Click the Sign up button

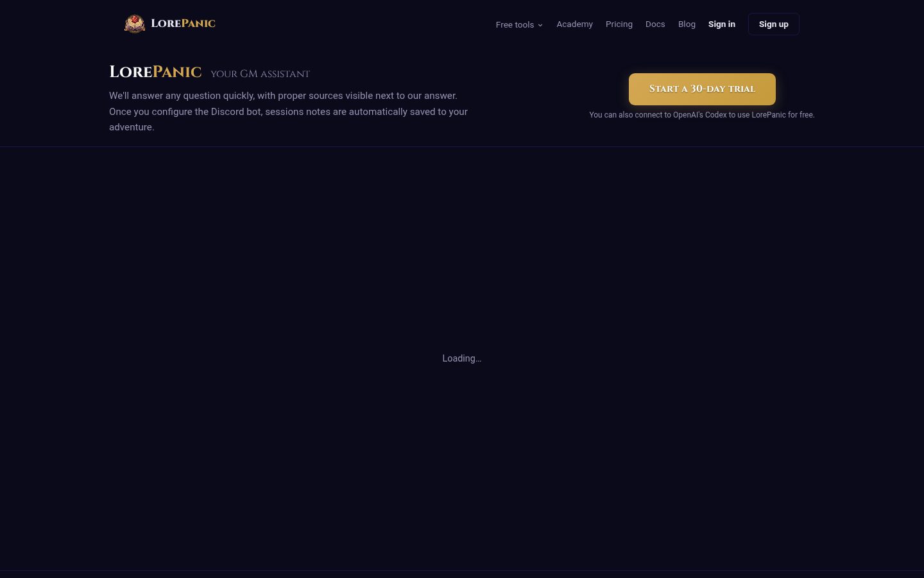(773, 24)
